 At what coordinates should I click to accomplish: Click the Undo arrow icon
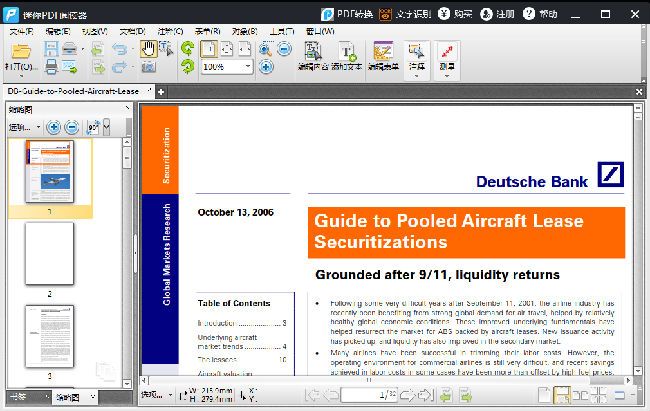(119, 50)
